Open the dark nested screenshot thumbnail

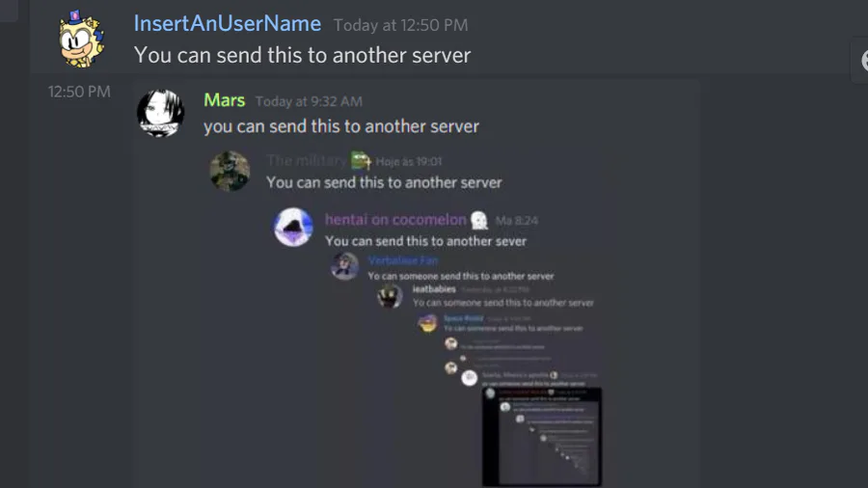coord(541,437)
